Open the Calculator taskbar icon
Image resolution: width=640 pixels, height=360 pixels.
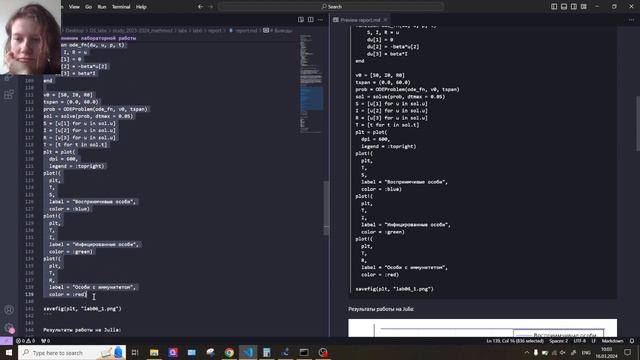point(267,352)
